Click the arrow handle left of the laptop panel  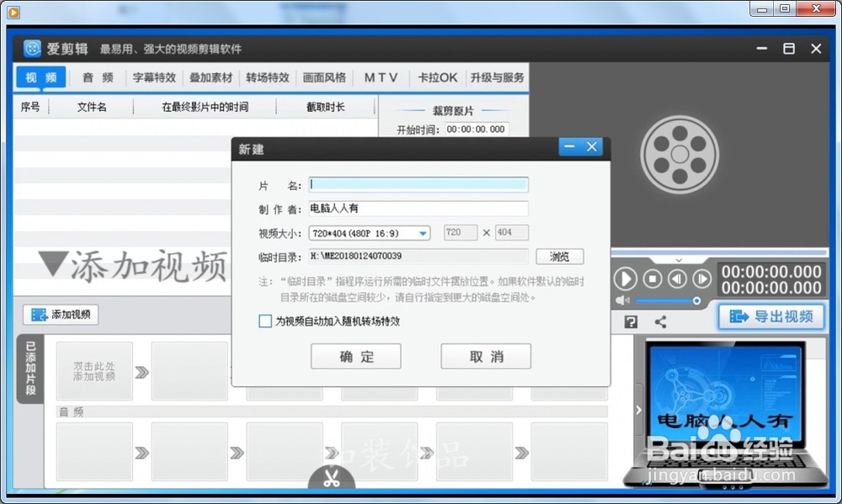[x=638, y=410]
